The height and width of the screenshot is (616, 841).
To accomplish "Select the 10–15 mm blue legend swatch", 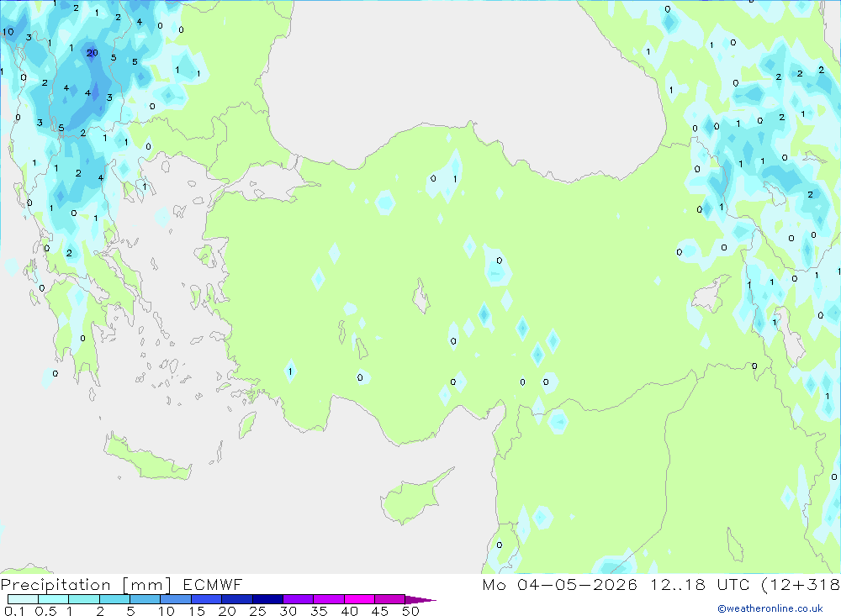I will [x=176, y=599].
